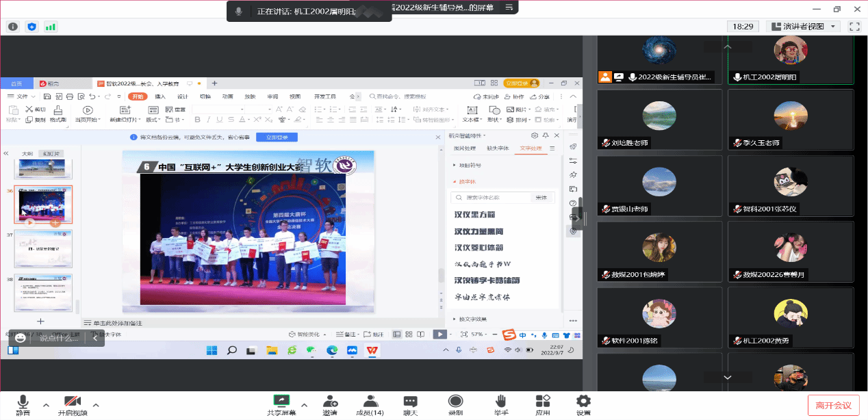Screen dimensions: 868x420
Task: Expand audio options arrow beside 静音
Action: point(46,405)
